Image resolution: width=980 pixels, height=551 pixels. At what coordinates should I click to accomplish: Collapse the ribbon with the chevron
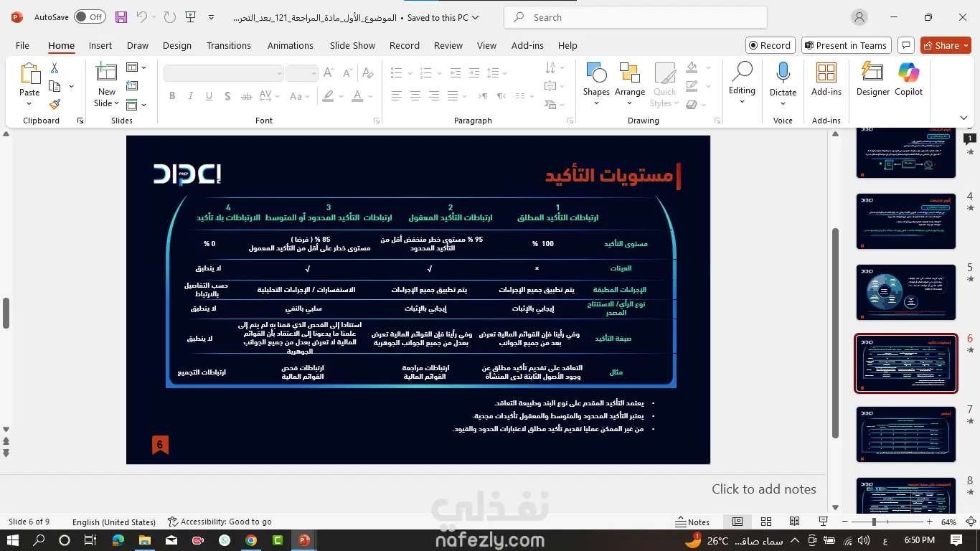coord(963,119)
